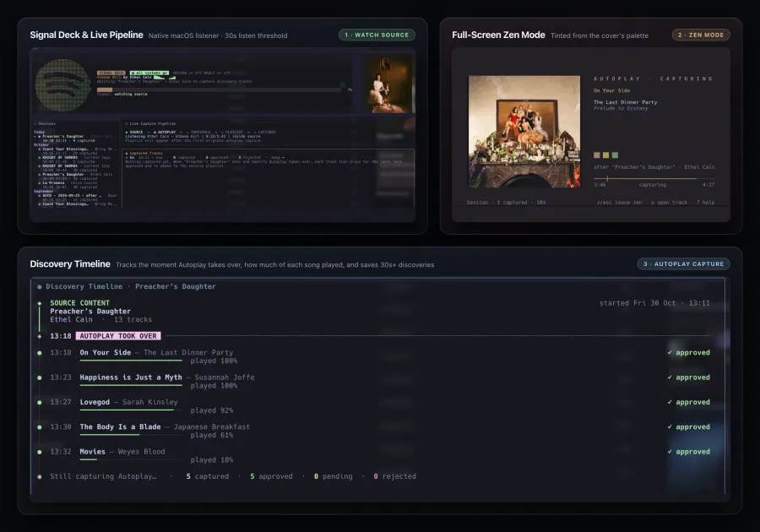This screenshot has height=532, width=760.
Task: Toggle the REVIEW off switch in Signal Deck
Action: tap(187, 73)
